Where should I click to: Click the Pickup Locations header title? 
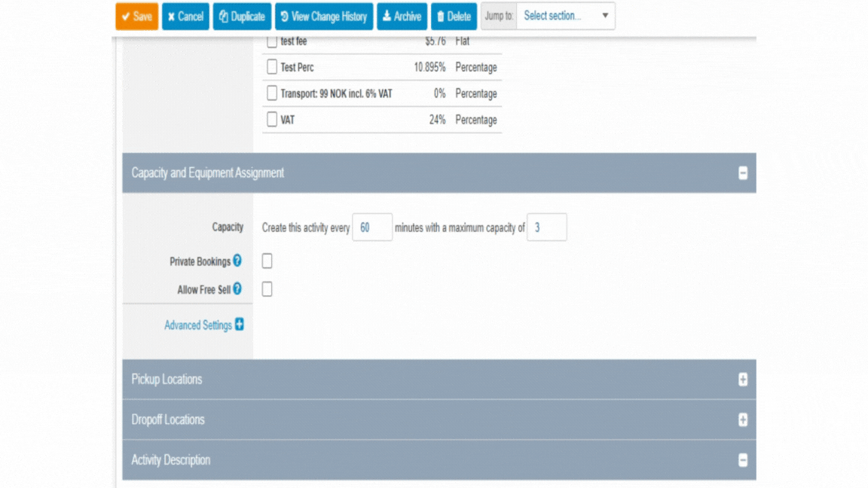pyautogui.click(x=167, y=380)
